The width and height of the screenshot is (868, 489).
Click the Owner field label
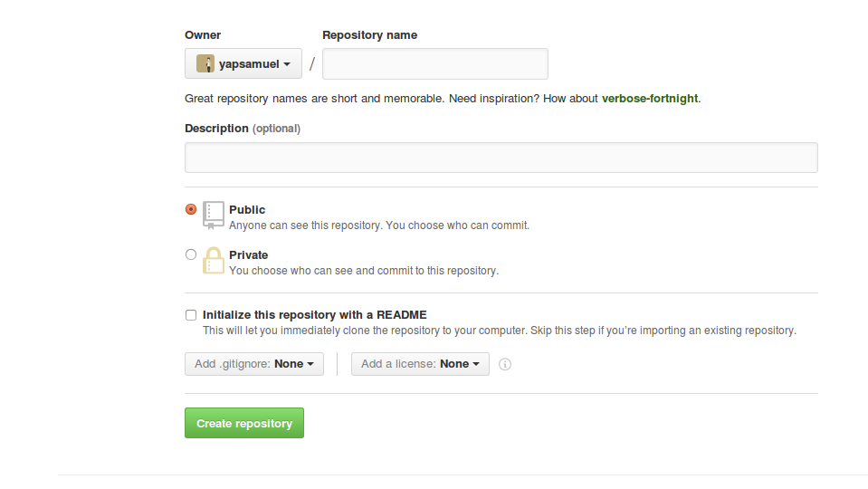point(203,35)
